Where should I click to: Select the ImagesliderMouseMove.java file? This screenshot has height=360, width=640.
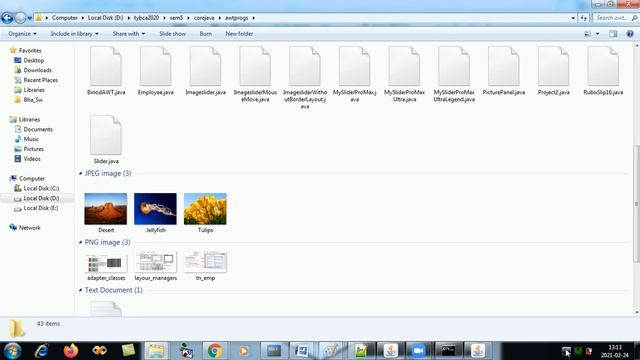[255, 74]
